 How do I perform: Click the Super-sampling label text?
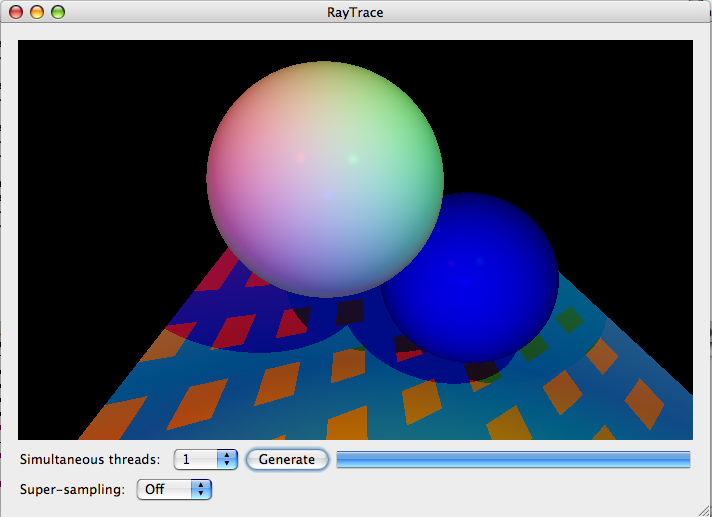tap(72, 489)
